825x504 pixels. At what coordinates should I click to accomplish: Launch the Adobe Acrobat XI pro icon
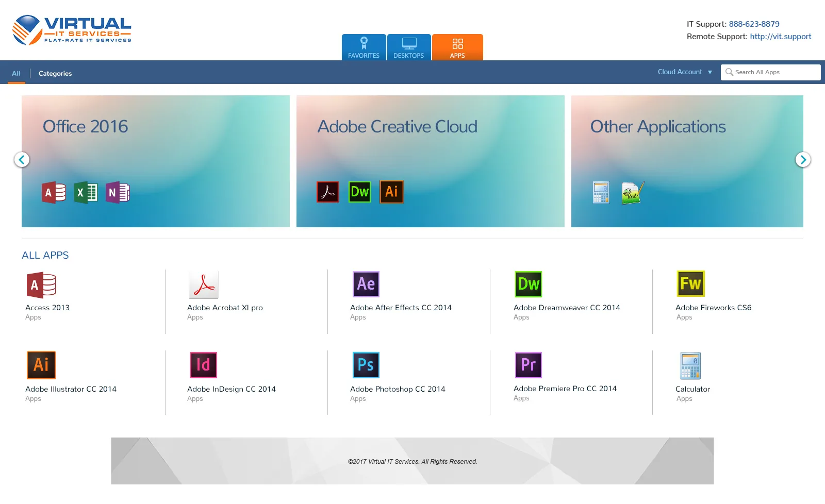pos(204,285)
